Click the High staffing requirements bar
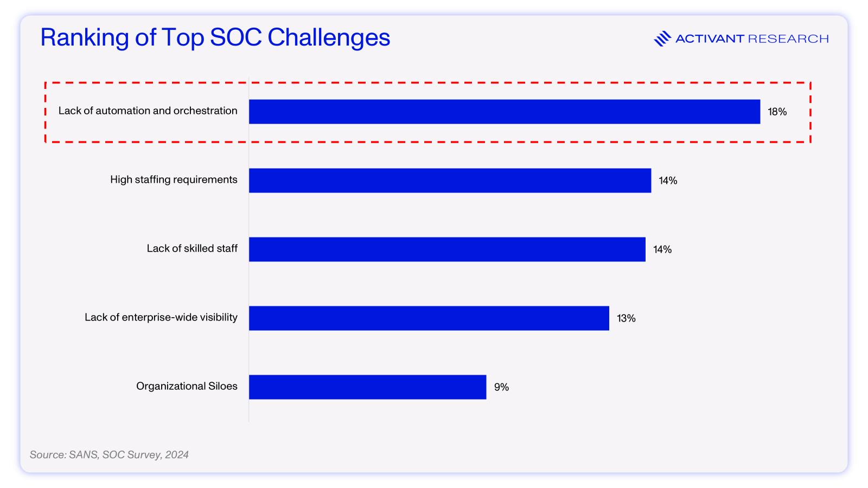 [450, 181]
